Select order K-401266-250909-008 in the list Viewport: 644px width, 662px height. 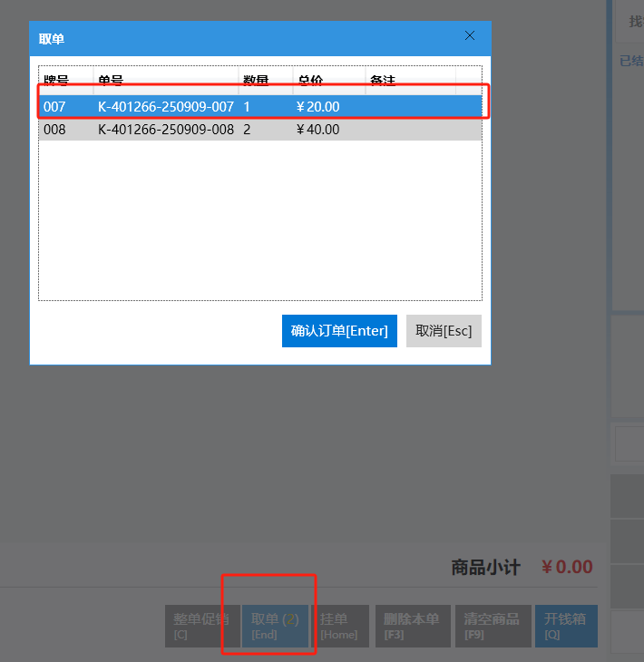point(166,130)
